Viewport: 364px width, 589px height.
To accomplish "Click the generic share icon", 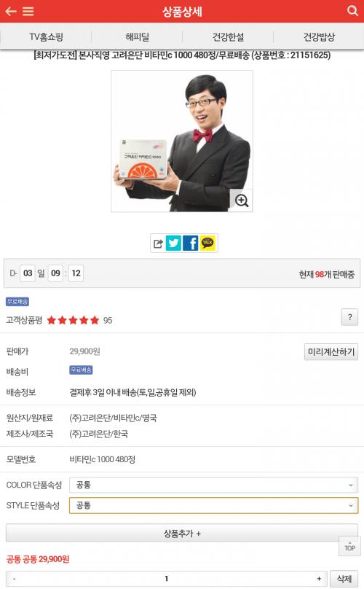I will 159,243.
